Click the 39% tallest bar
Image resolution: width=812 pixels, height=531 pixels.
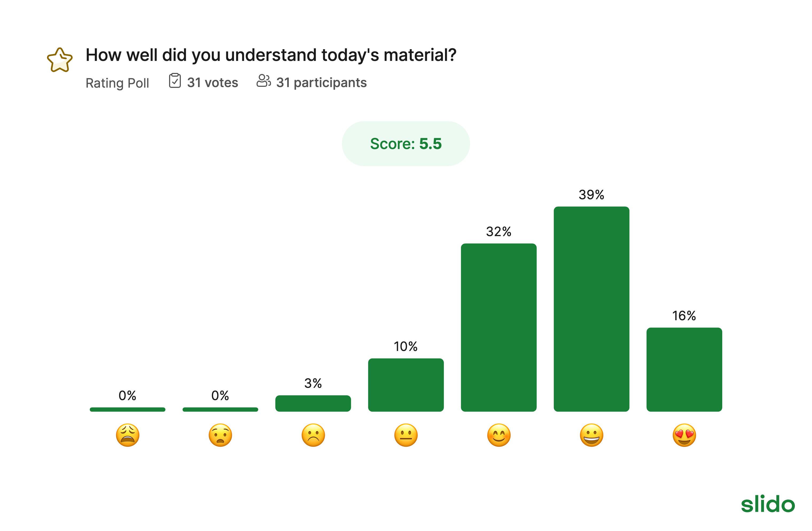click(x=592, y=309)
